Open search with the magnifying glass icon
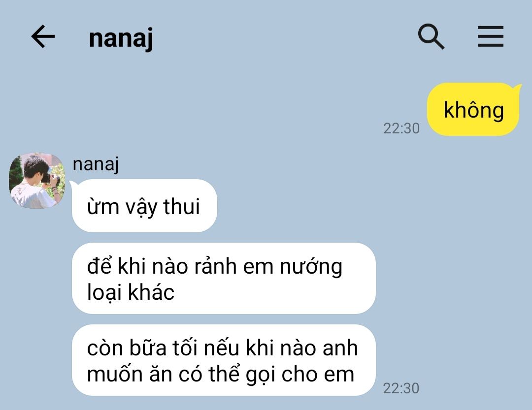Screen dimensions: 532x410 pos(431,36)
